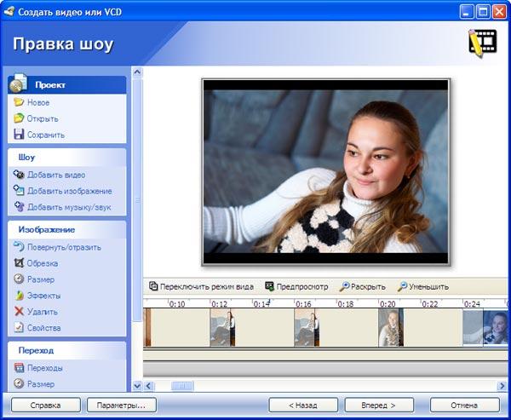Image resolution: width=511 pixels, height=420 pixels.
Task: Click the Проект disc icon
Action: pyautogui.click(x=18, y=83)
